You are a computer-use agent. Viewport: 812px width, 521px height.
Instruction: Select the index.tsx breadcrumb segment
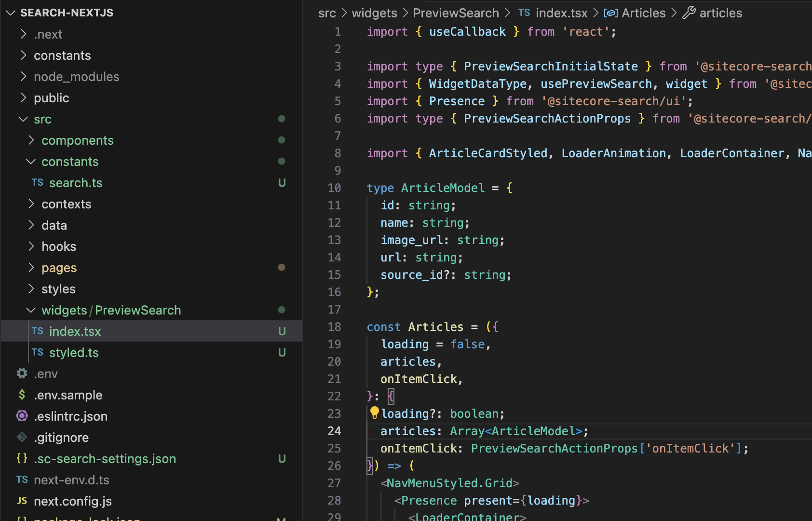tap(562, 13)
